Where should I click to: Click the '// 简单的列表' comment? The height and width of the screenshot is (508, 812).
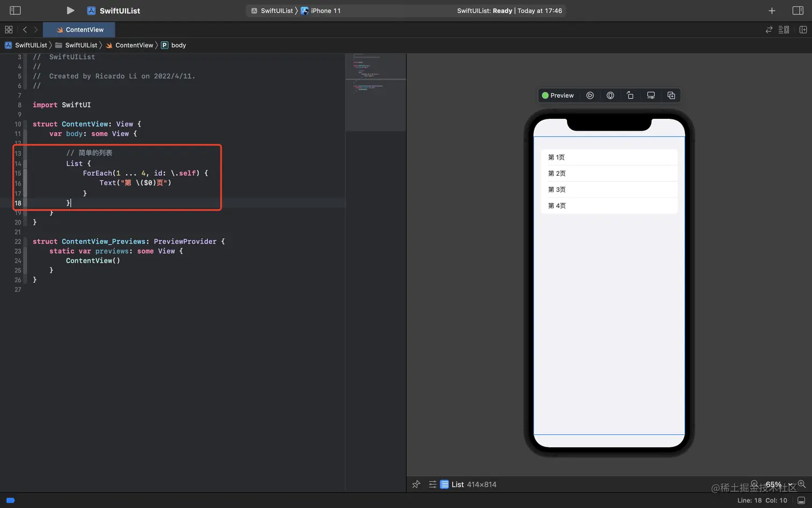(x=89, y=153)
